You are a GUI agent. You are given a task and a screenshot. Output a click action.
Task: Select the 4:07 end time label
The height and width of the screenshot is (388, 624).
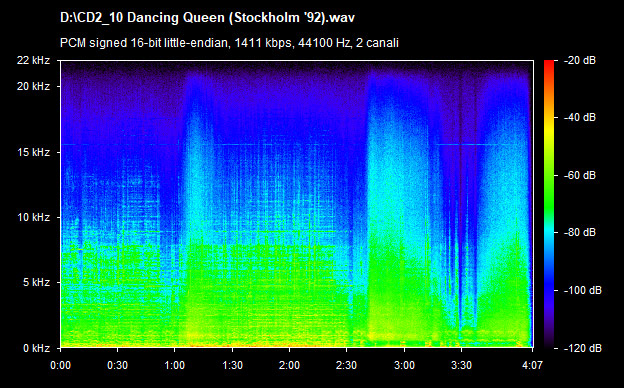532,365
